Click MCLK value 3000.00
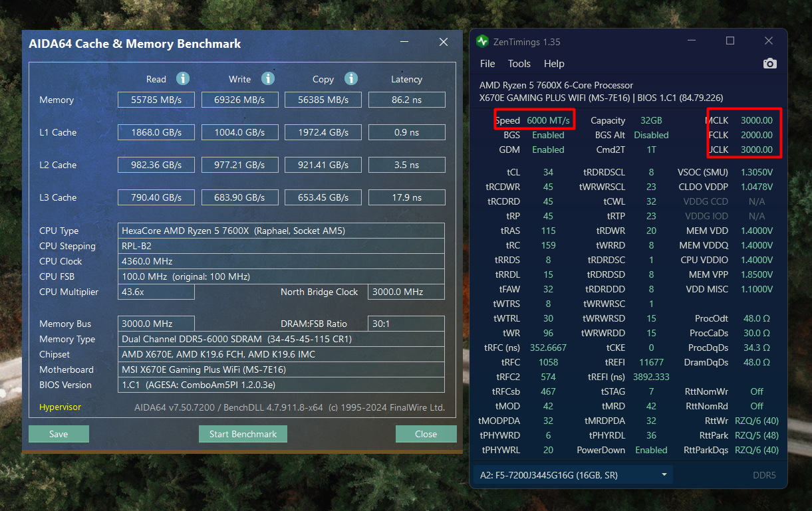 [757, 120]
